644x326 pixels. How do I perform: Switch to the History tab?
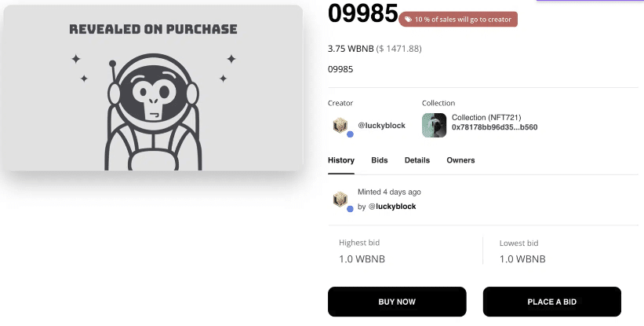tap(341, 160)
